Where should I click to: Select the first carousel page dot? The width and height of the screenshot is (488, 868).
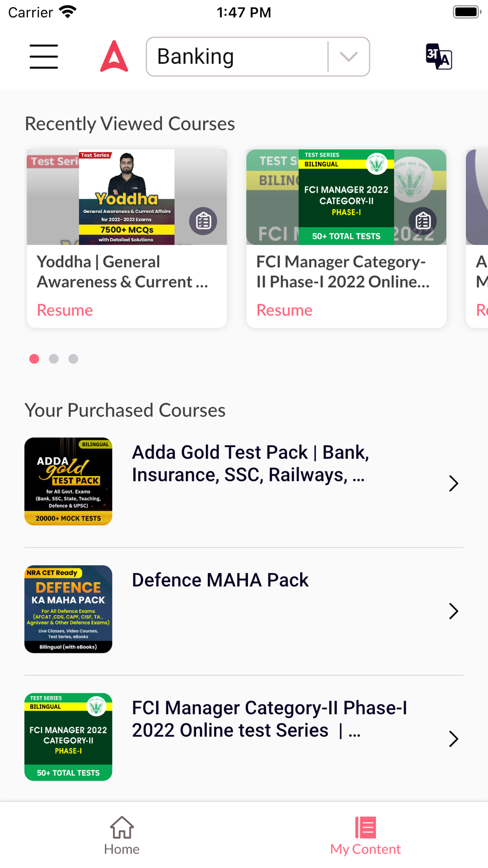click(34, 359)
